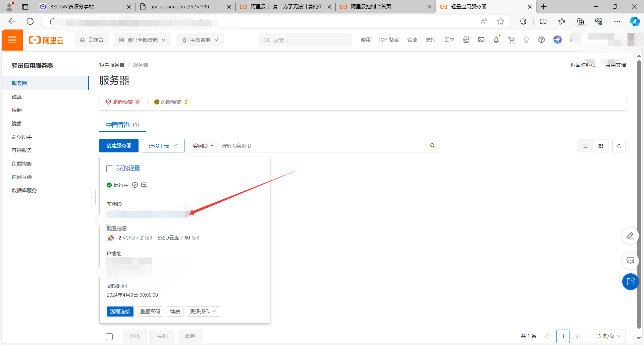
Task: Open the AI assistant round icon
Action: point(557,40)
